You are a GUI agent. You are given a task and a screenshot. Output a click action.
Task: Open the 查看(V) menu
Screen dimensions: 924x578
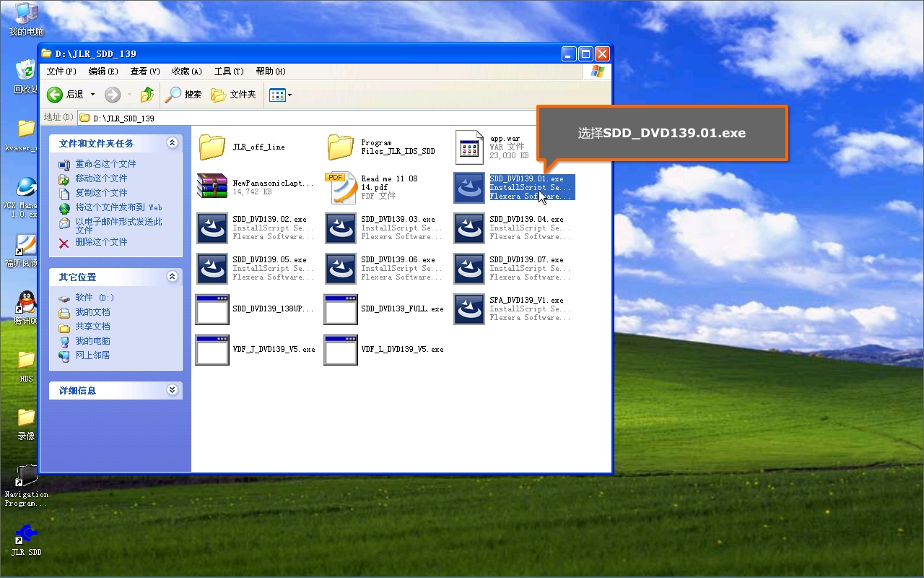(145, 72)
